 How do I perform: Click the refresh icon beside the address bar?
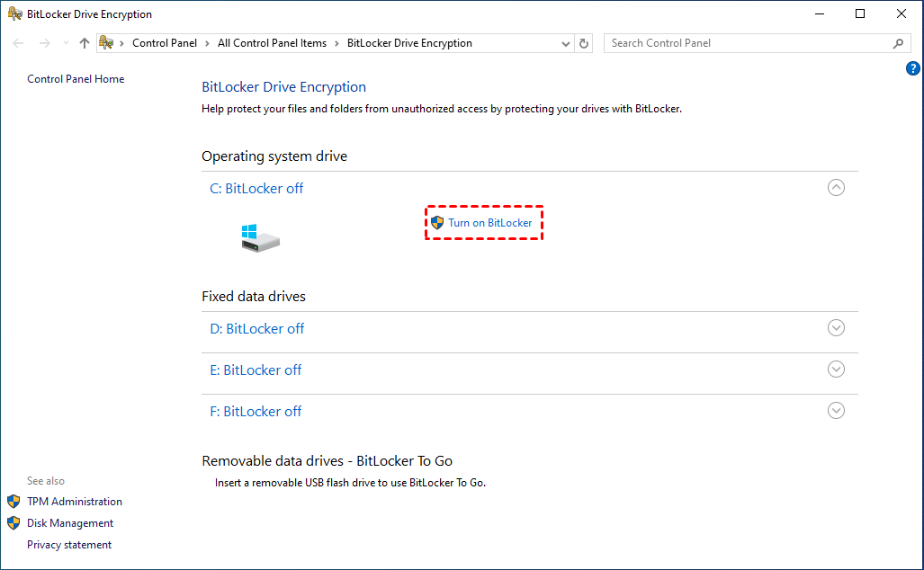(583, 43)
